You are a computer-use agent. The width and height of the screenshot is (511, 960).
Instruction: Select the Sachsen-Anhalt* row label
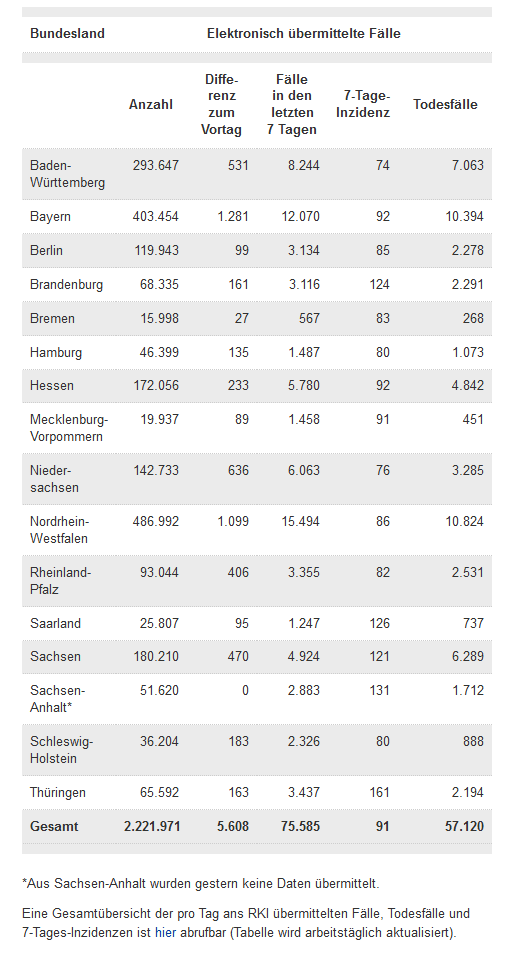pos(58,699)
